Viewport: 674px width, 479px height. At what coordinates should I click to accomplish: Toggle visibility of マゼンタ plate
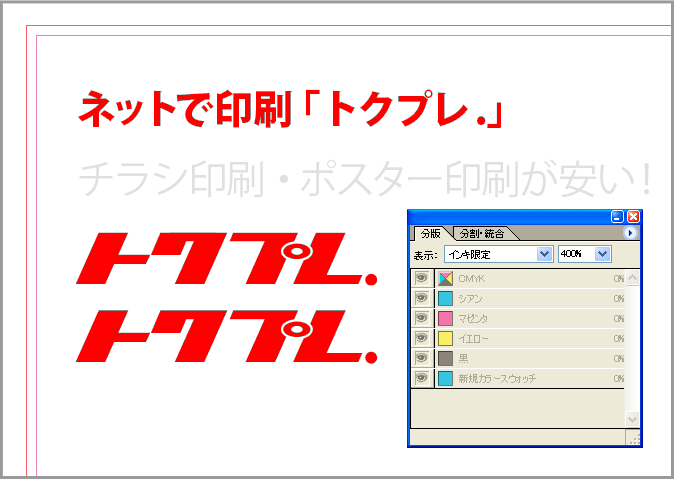click(x=422, y=319)
